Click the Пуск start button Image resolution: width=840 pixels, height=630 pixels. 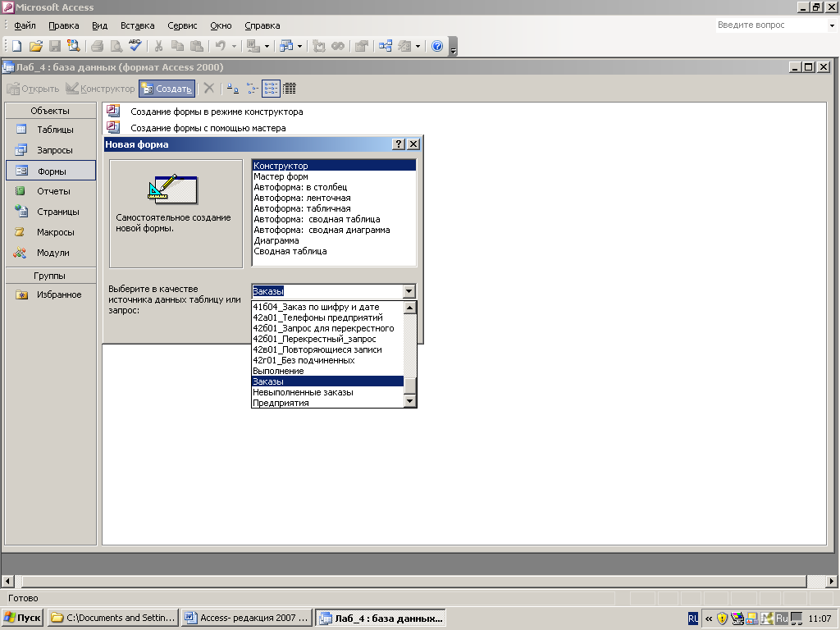coord(22,618)
